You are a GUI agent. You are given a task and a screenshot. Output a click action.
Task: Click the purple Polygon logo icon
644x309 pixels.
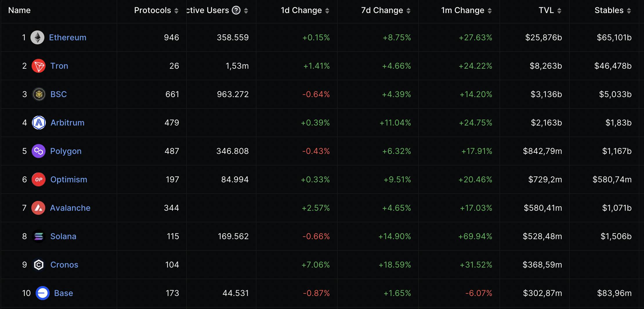[x=39, y=151]
